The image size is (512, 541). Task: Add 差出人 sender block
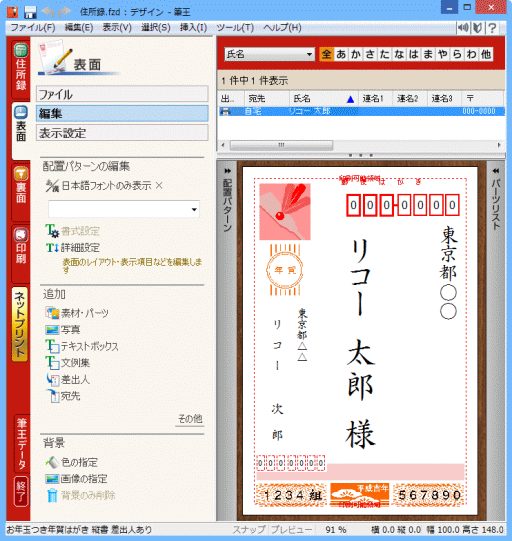pyautogui.click(x=68, y=380)
